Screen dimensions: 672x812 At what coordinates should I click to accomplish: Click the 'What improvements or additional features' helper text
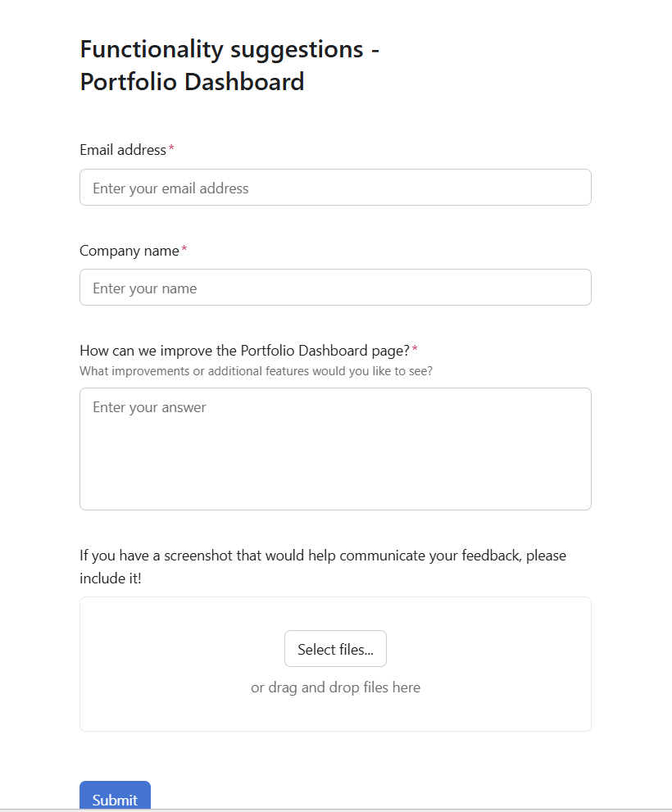256,371
